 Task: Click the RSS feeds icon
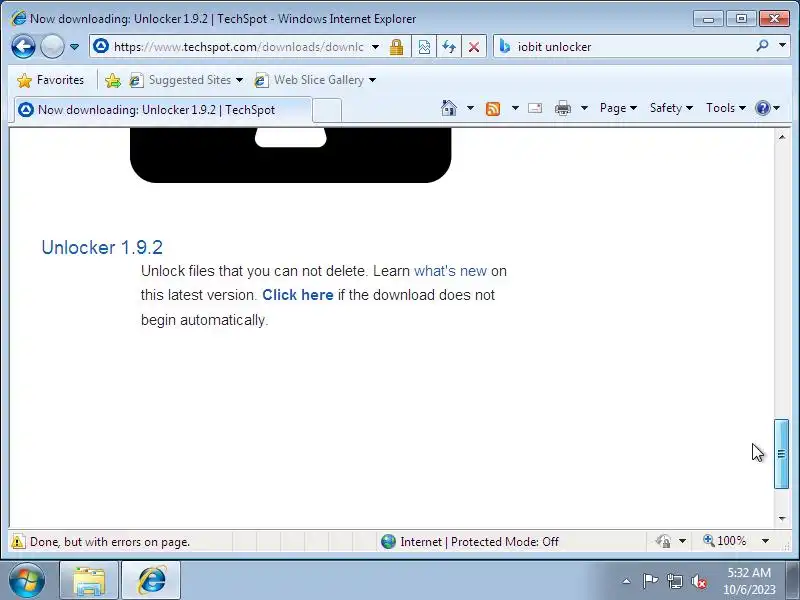pos(493,108)
